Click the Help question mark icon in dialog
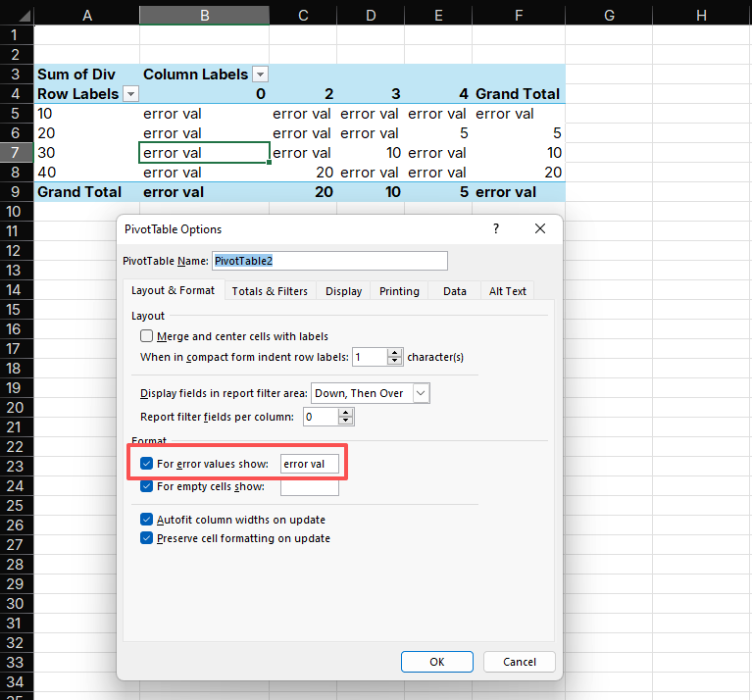752x700 pixels. click(x=496, y=228)
